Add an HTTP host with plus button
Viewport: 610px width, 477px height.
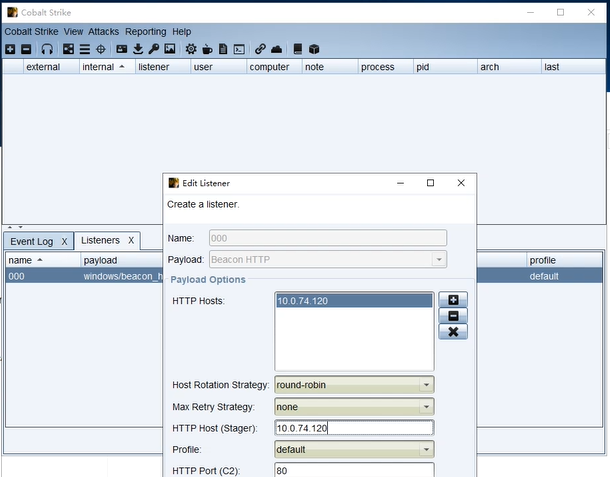tap(453, 300)
